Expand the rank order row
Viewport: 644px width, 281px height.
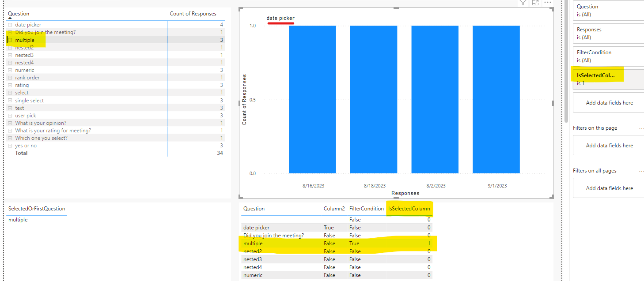point(10,78)
